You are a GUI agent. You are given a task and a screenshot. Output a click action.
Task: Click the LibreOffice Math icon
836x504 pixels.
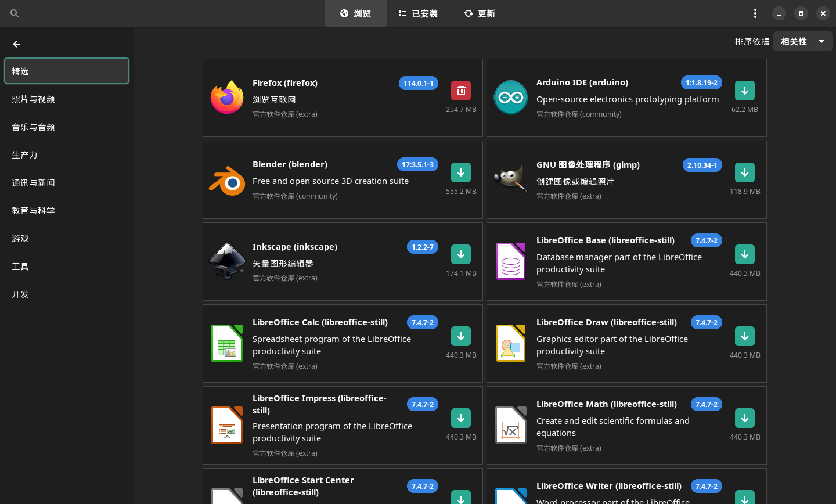pos(511,425)
